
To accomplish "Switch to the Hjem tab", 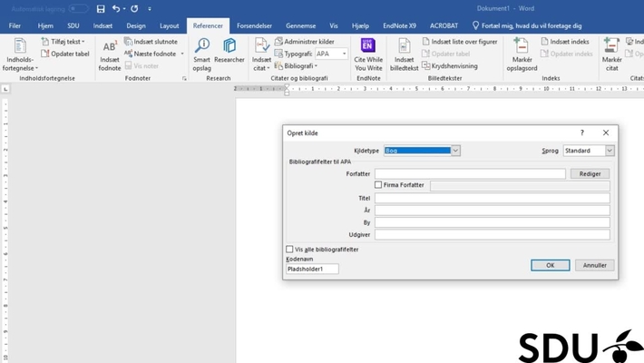I will point(45,26).
